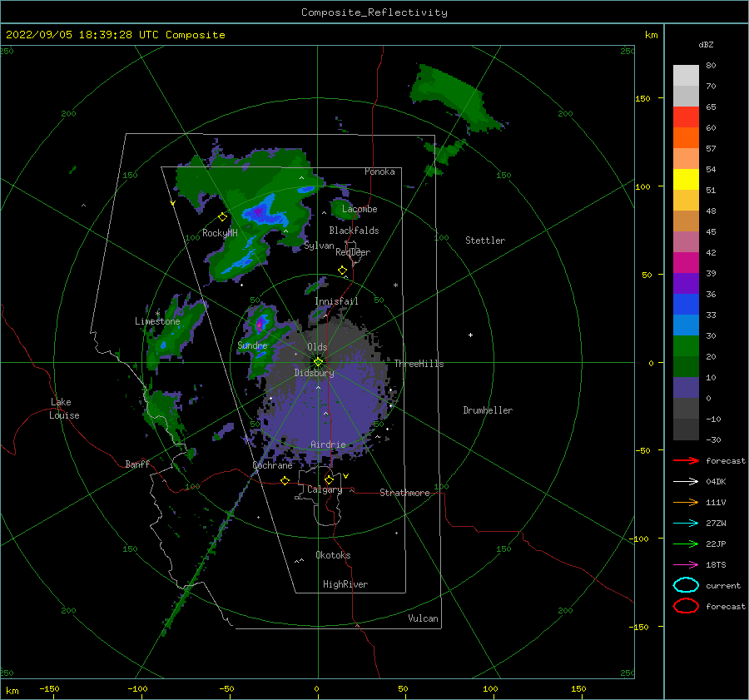The image size is (749, 700).
Task: Click the yellow diamond marker near RockyMH
Action: point(222,217)
